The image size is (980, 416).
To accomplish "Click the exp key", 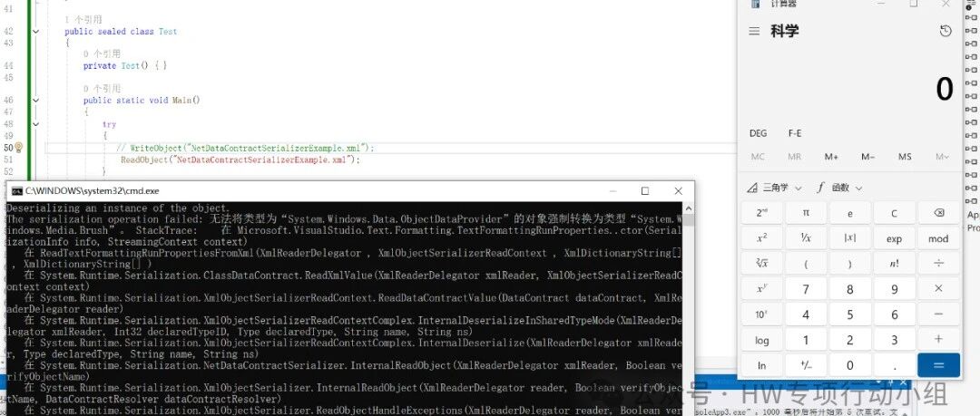I will click(x=894, y=238).
